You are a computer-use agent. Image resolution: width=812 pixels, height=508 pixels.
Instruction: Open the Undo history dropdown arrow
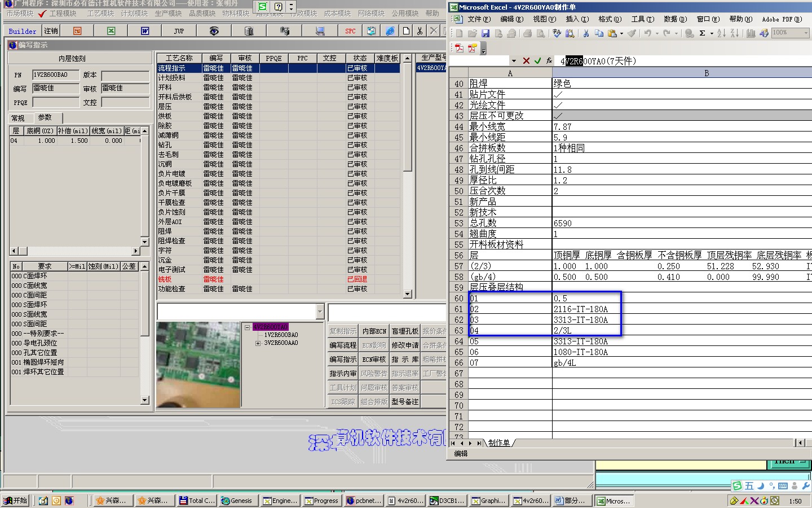click(x=656, y=33)
